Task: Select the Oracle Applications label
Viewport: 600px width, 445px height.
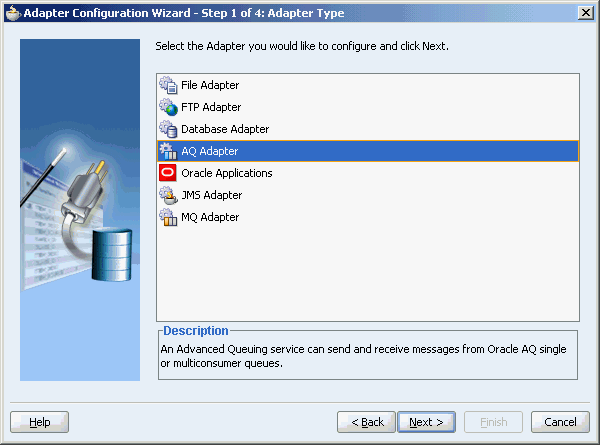Action: pyautogui.click(x=227, y=173)
